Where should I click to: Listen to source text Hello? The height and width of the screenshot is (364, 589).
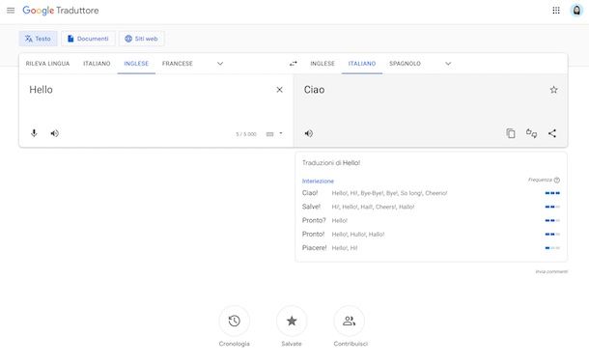point(55,133)
